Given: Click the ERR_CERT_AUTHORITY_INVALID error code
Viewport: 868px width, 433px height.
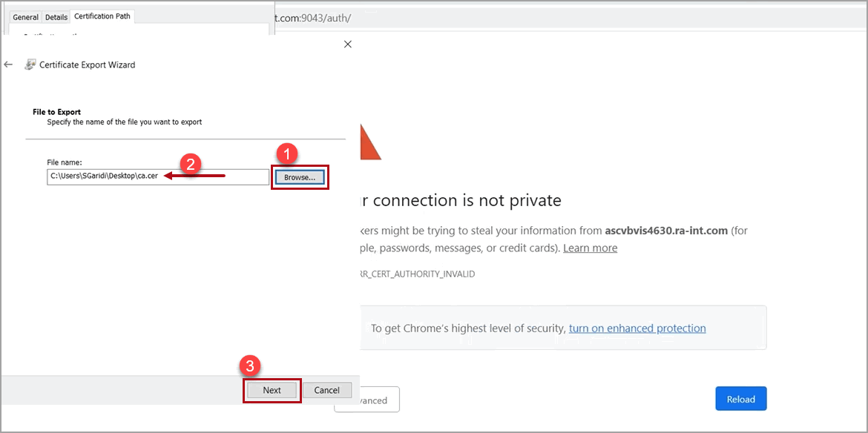Looking at the screenshot, I should 418,274.
